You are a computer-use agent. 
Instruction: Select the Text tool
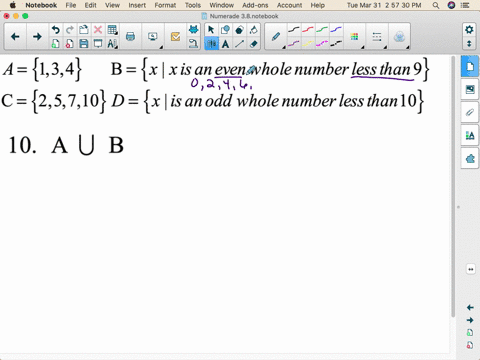pyautogui.click(x=225, y=44)
